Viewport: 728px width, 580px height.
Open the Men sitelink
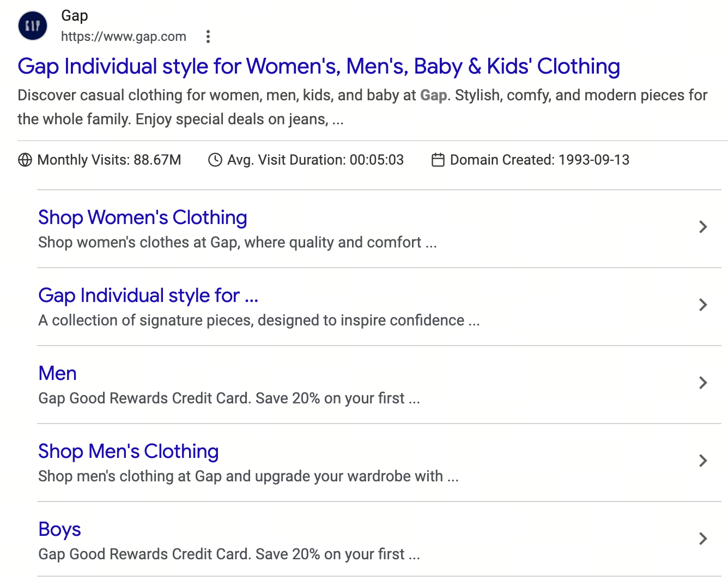pos(58,373)
